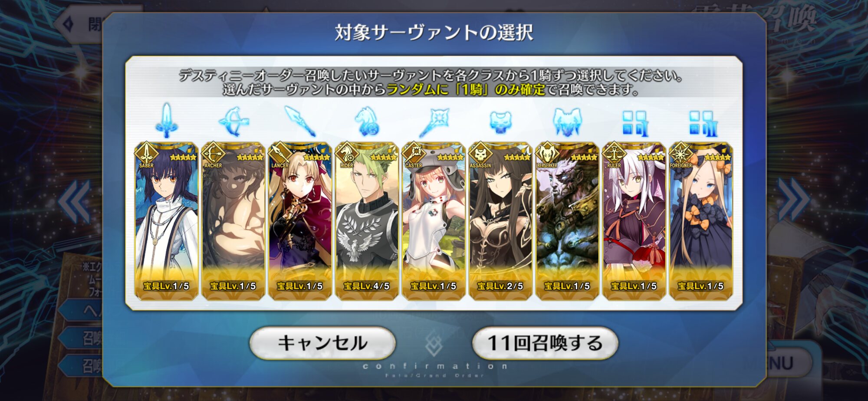Select the Caster class staff icon

click(434, 122)
